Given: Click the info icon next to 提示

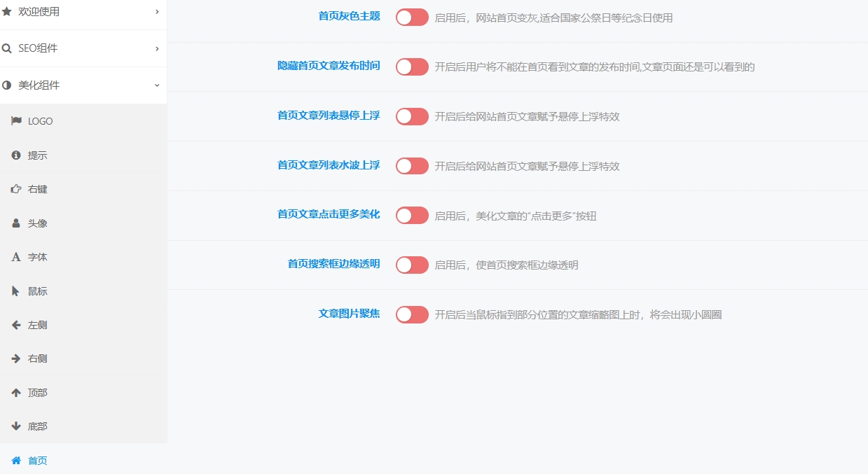Looking at the screenshot, I should [16, 155].
